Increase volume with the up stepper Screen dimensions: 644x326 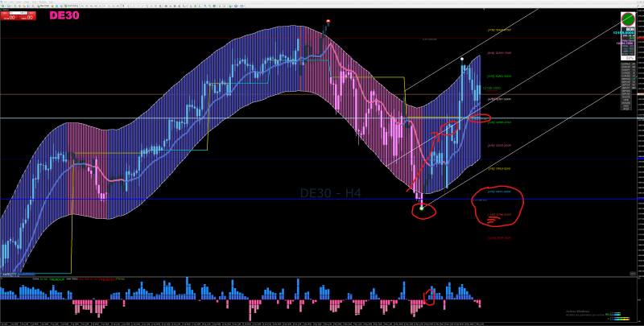click(x=26, y=13)
